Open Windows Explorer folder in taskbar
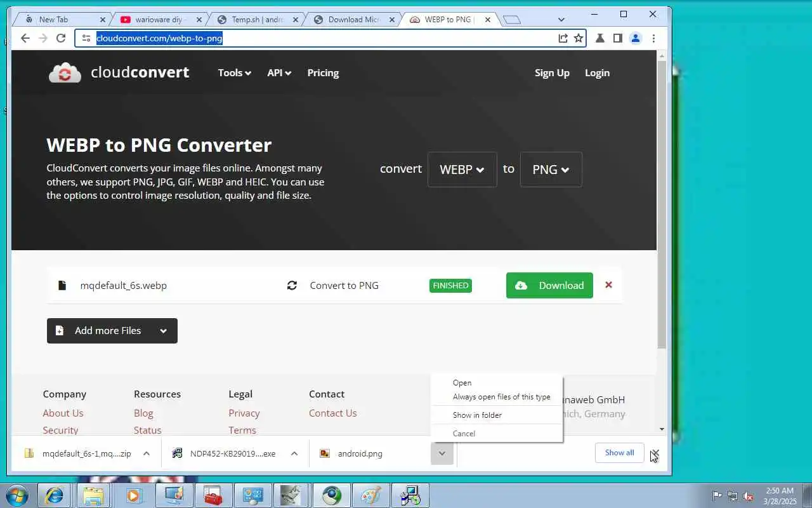The image size is (812, 508). (93, 495)
